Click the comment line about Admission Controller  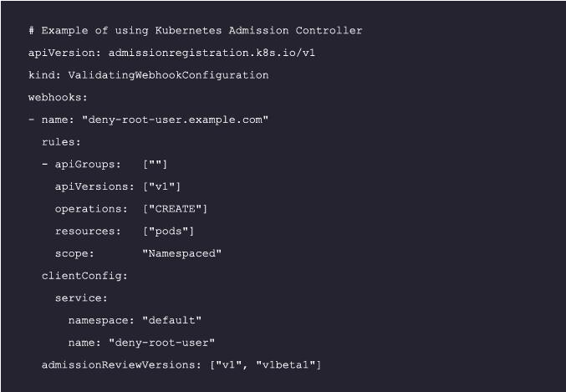196,31
